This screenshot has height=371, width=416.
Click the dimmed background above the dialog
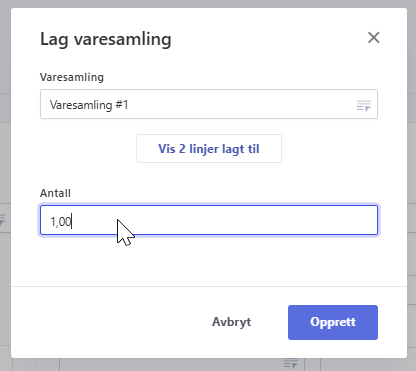(x=208, y=4)
